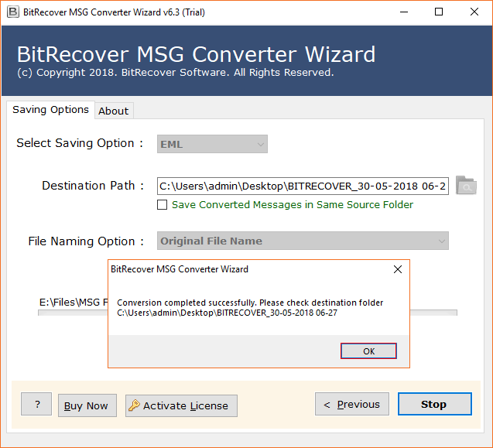Switch to the About tab
Viewport: 493px width, 448px height.
tap(114, 111)
